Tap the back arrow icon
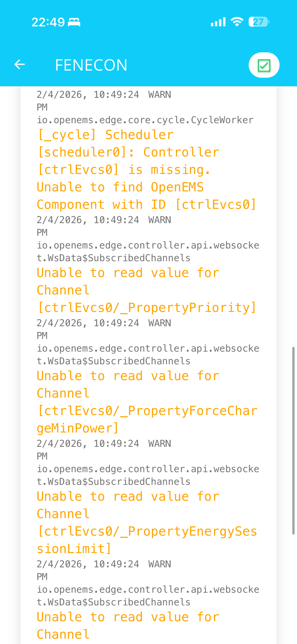The height and width of the screenshot is (644, 297). coord(20,65)
